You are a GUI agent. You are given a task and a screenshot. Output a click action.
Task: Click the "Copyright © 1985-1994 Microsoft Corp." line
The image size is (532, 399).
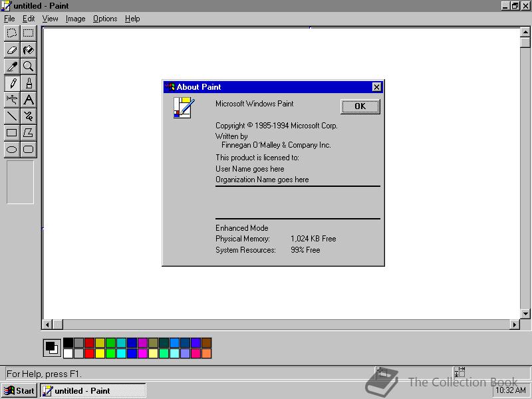(x=277, y=126)
